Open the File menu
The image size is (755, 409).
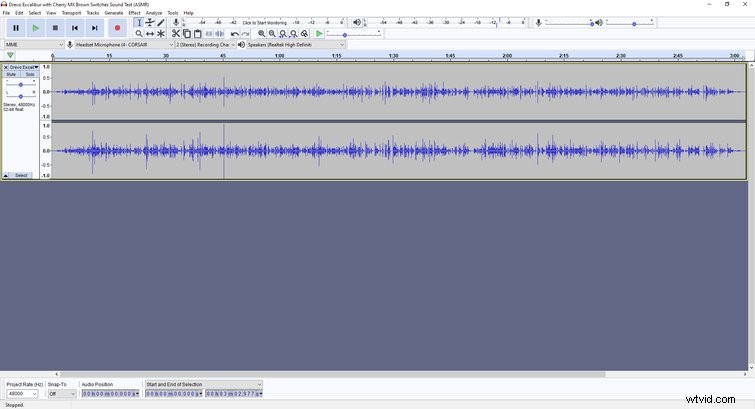pos(6,13)
